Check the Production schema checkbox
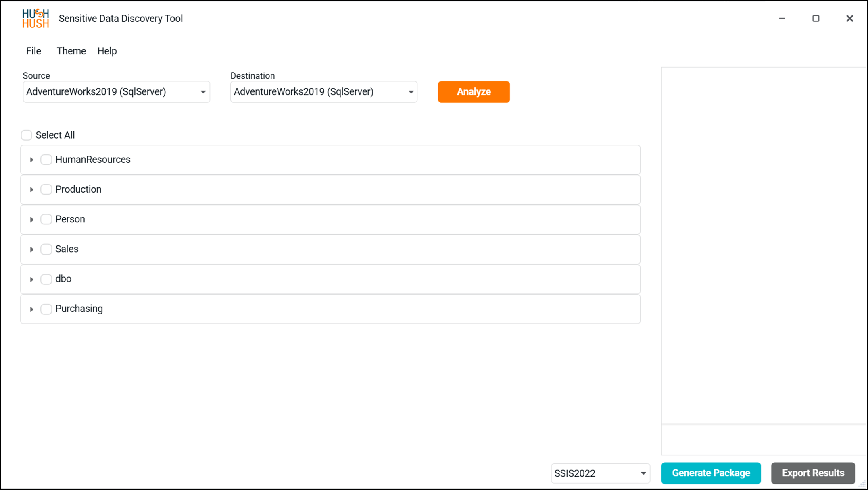 46,189
